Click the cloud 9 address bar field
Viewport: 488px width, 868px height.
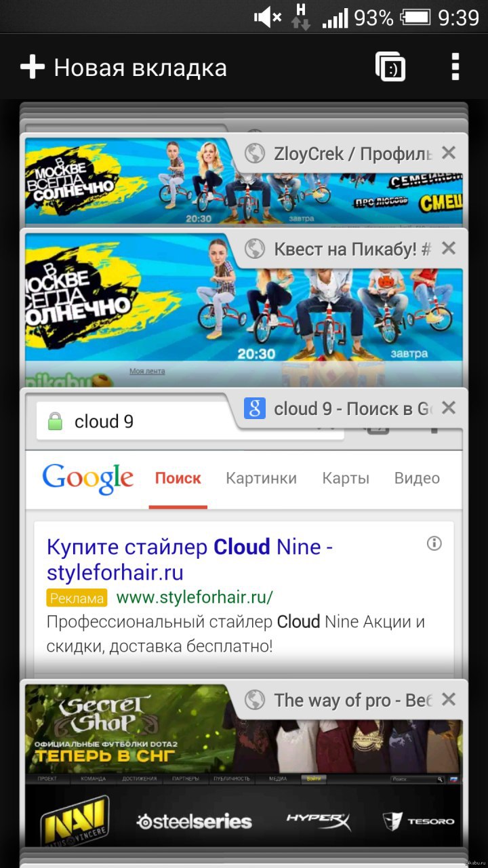[136, 422]
